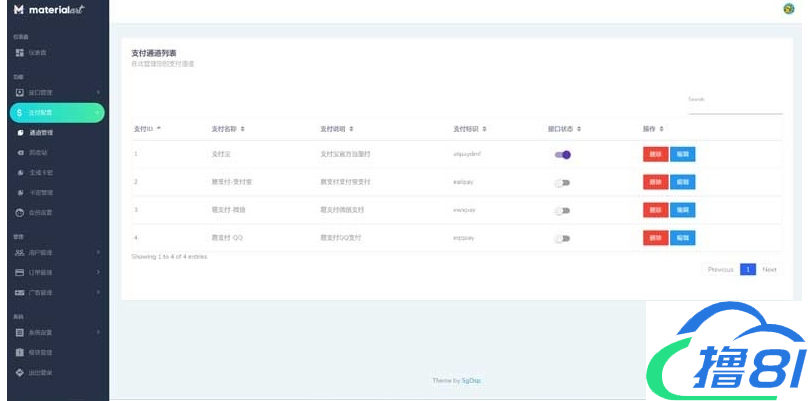This screenshot has width=808, height=401.
Task: Open the 广告管理 sidebar menu item
Action: pyautogui.click(x=41, y=292)
